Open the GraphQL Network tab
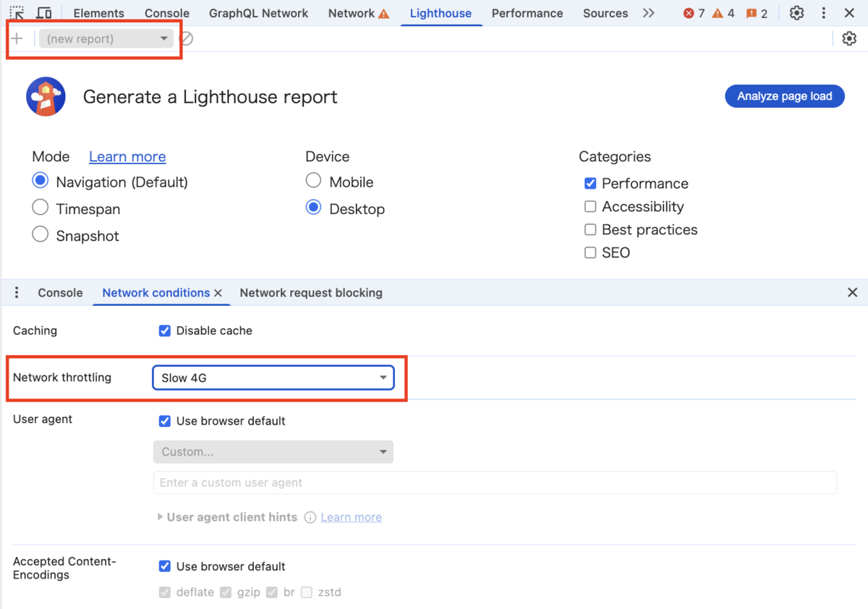 point(258,13)
